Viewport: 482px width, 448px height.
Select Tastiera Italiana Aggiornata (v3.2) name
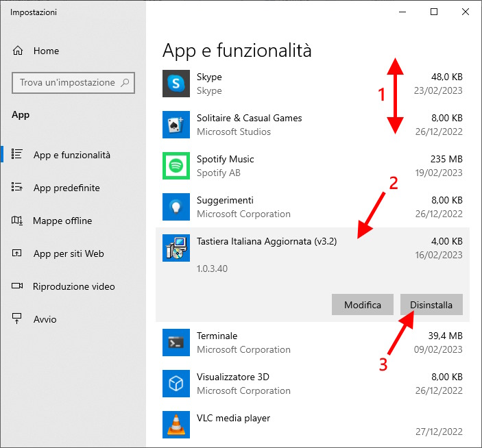[267, 241]
